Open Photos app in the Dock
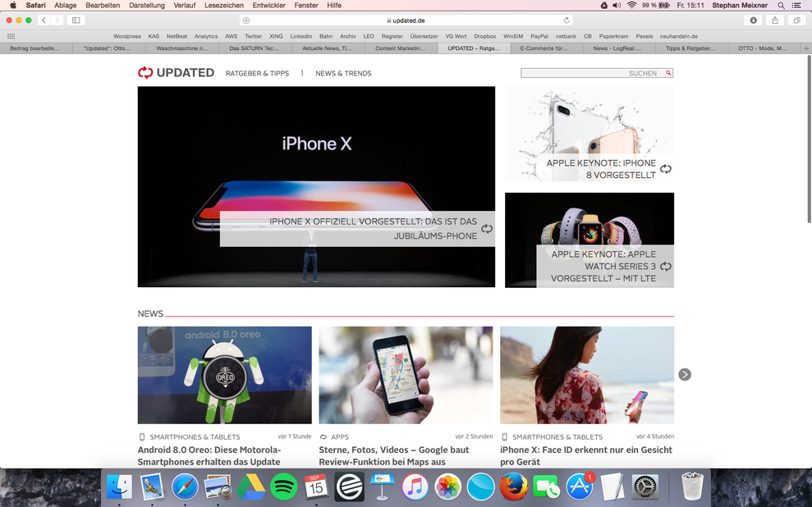Screen dimensions: 812x507 coord(448,486)
